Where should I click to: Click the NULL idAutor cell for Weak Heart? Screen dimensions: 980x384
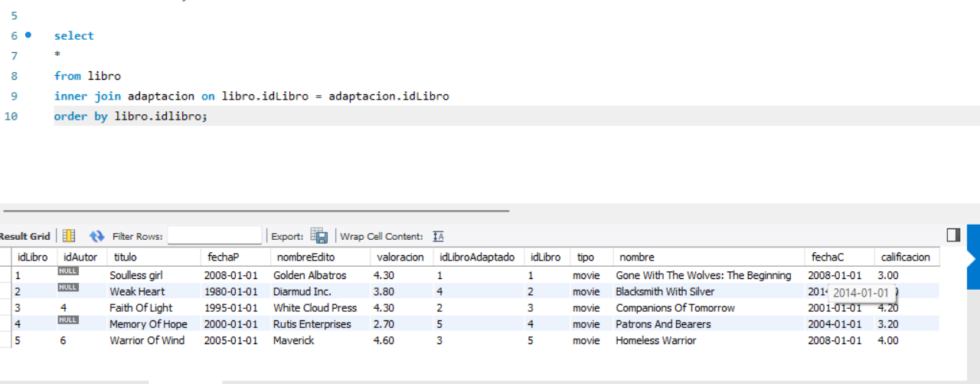point(68,287)
